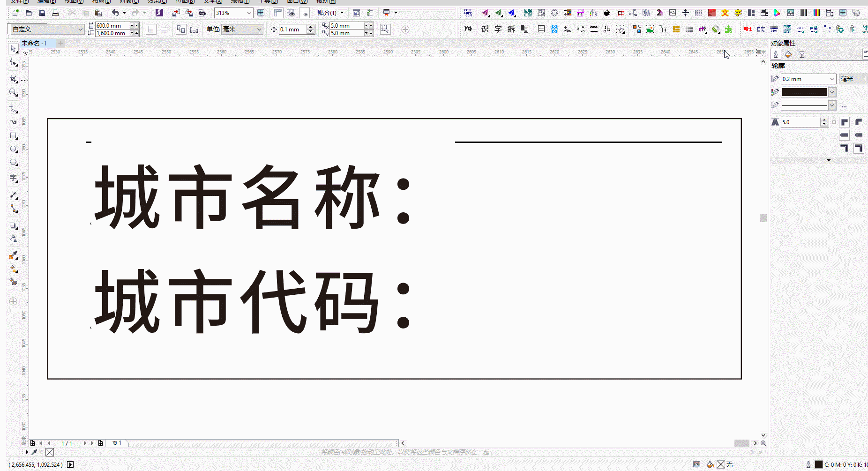The width and height of the screenshot is (868, 471).
Task: Select the Interactive Fill tool
Action: click(x=13, y=269)
